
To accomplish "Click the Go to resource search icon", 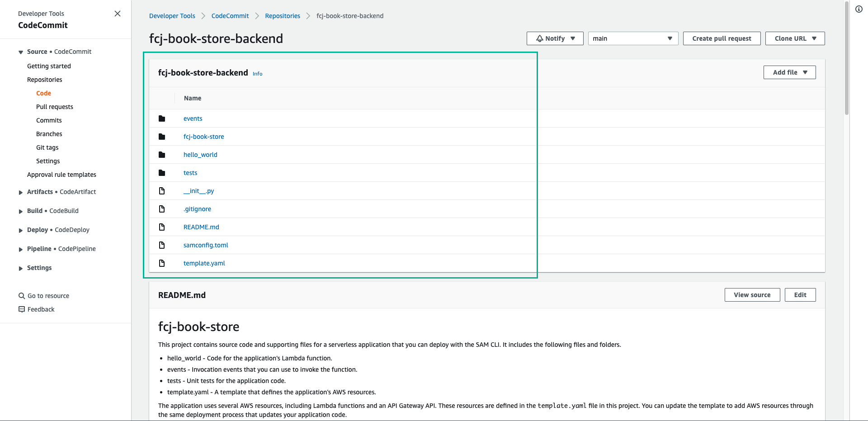I will (22, 296).
